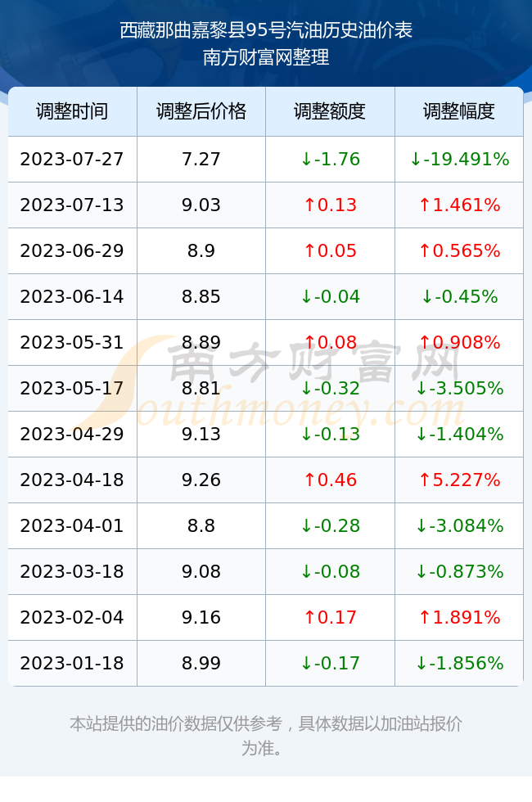Select the 2023-06-14 date cell
532x802 pixels.
(x=72, y=296)
